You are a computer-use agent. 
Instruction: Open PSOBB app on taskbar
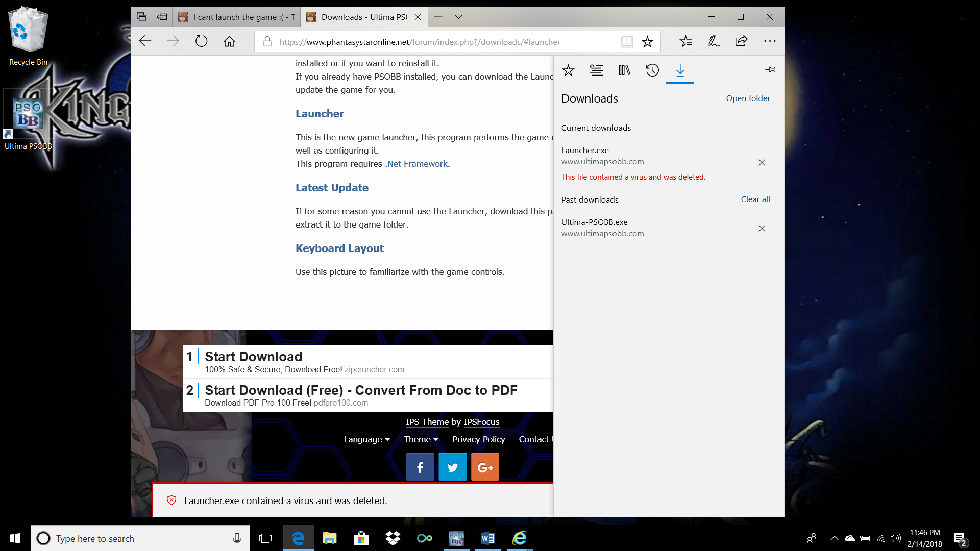click(x=456, y=538)
